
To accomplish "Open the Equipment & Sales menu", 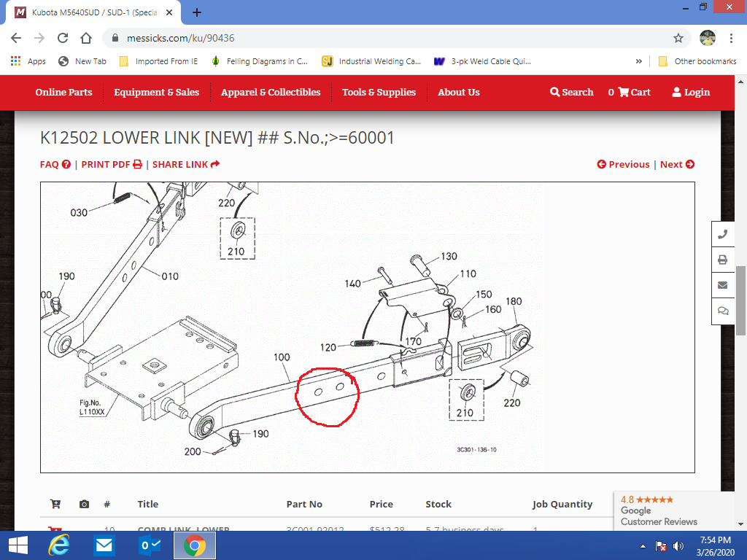I will 156,92.
